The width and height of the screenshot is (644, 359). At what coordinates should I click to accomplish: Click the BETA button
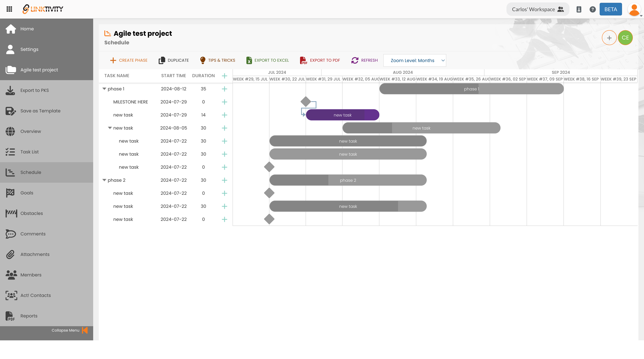(x=610, y=9)
